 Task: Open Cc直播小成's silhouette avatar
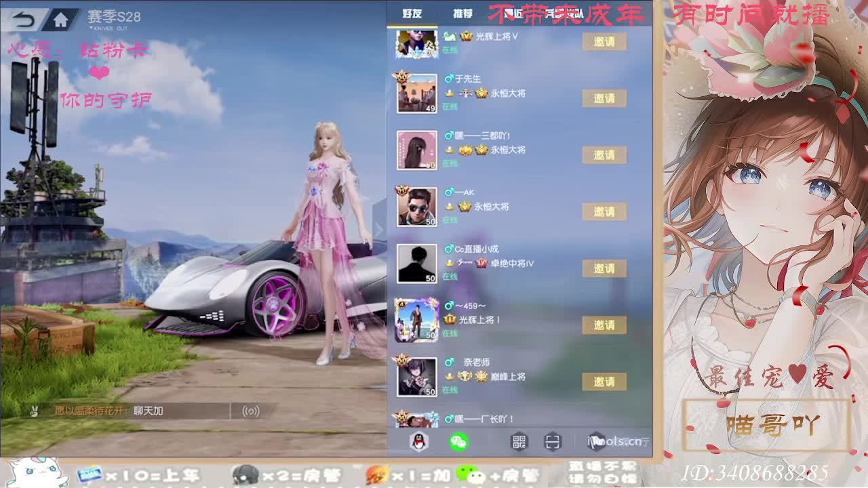click(x=416, y=263)
